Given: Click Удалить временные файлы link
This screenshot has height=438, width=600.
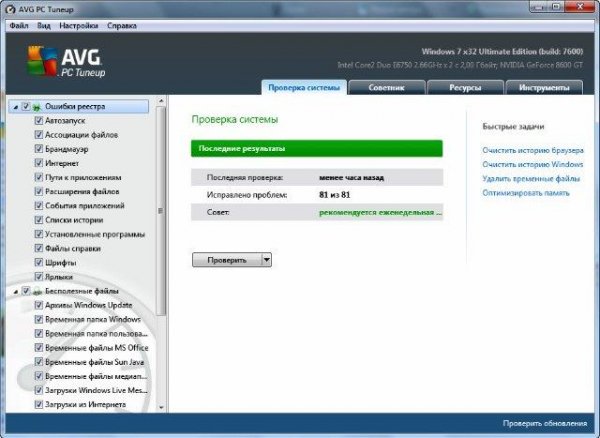Looking at the screenshot, I should (x=531, y=179).
